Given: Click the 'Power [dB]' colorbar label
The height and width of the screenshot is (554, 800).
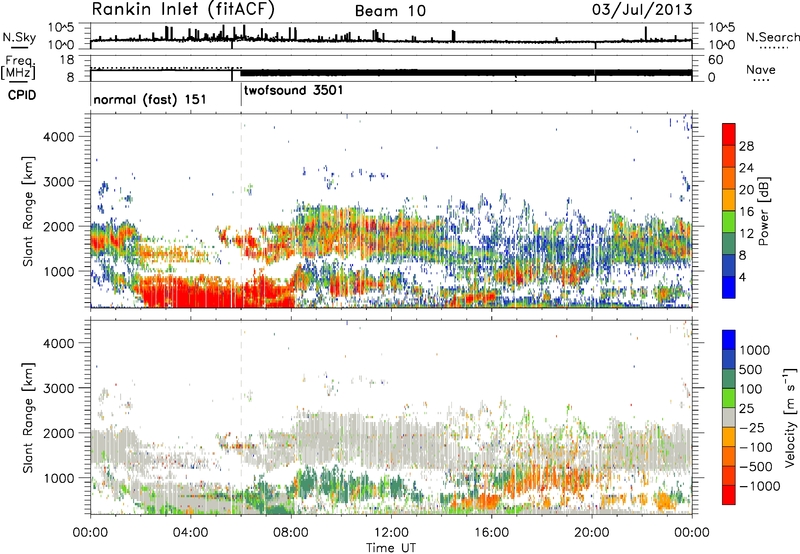Looking at the screenshot, I should [763, 211].
